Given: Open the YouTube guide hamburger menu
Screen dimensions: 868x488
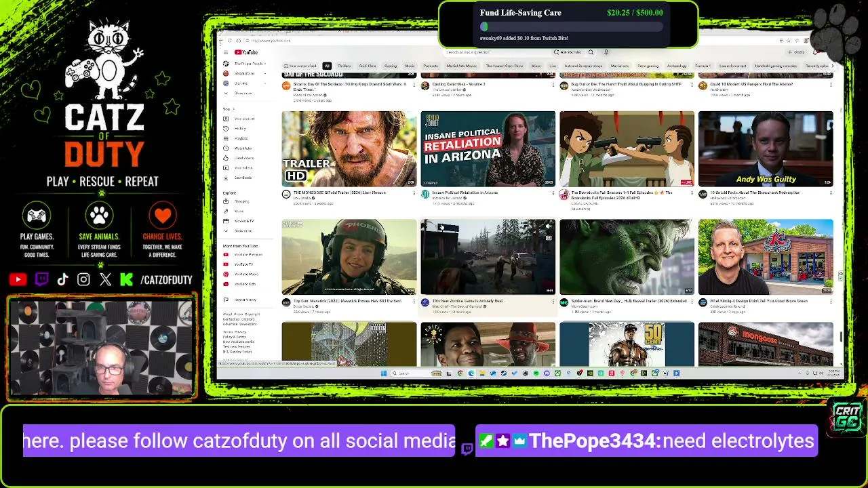Looking at the screenshot, I should coord(226,52).
